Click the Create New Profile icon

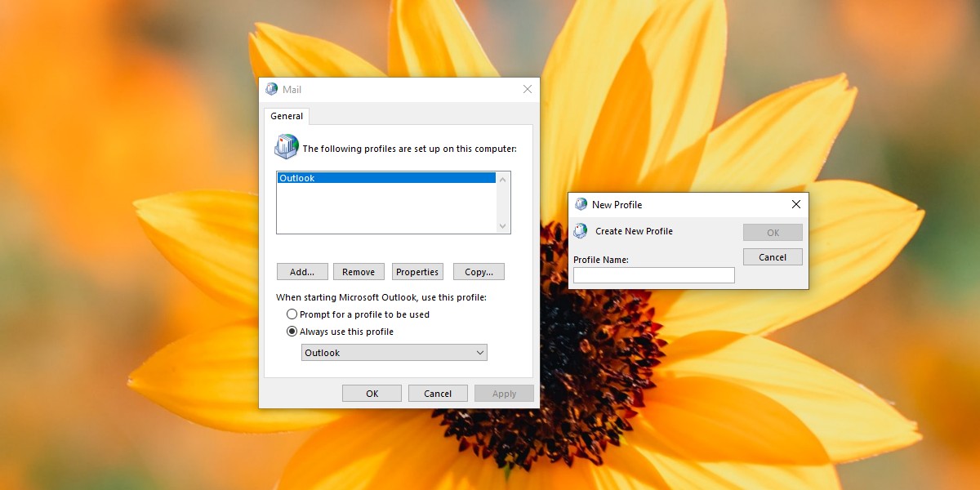coord(581,231)
